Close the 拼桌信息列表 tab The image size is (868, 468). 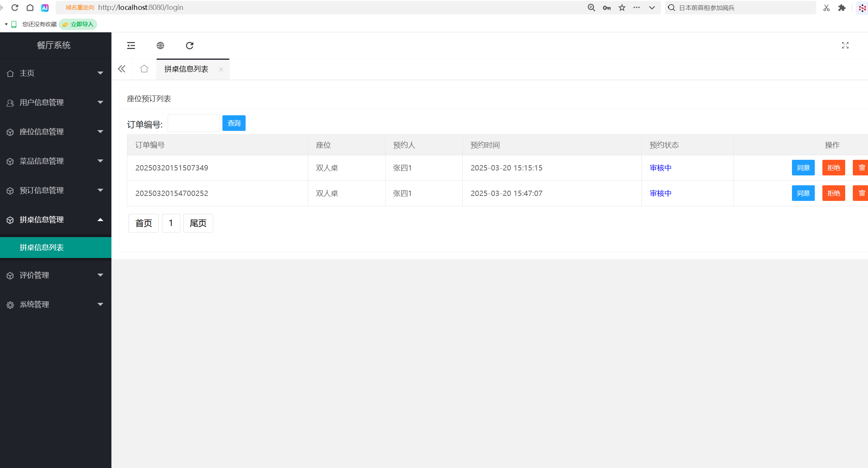coord(221,69)
